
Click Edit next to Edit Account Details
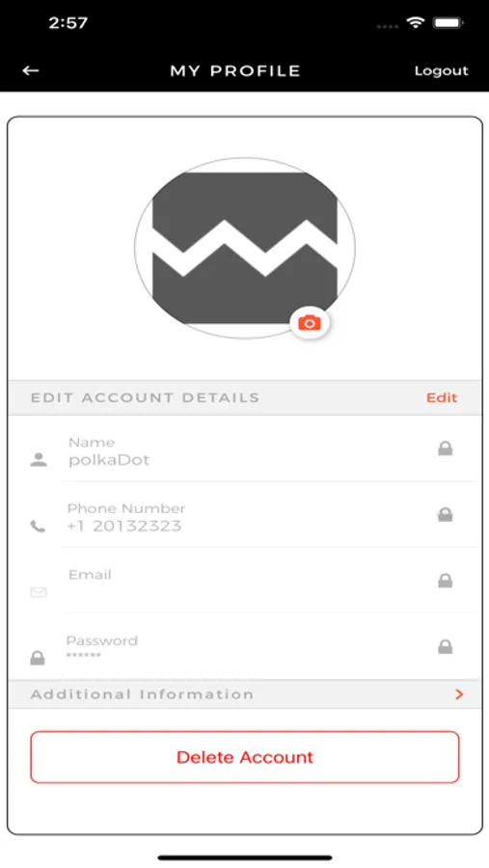[442, 397]
